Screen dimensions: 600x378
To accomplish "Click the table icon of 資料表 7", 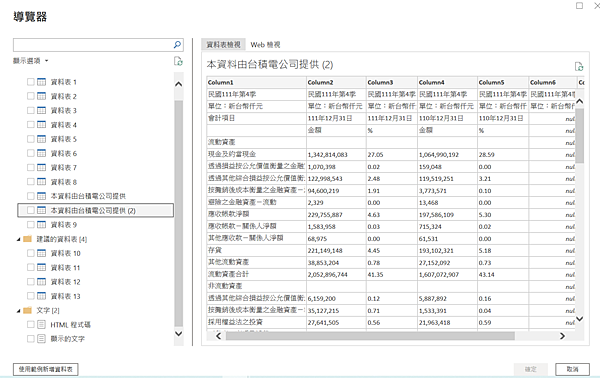I will (x=41, y=168).
